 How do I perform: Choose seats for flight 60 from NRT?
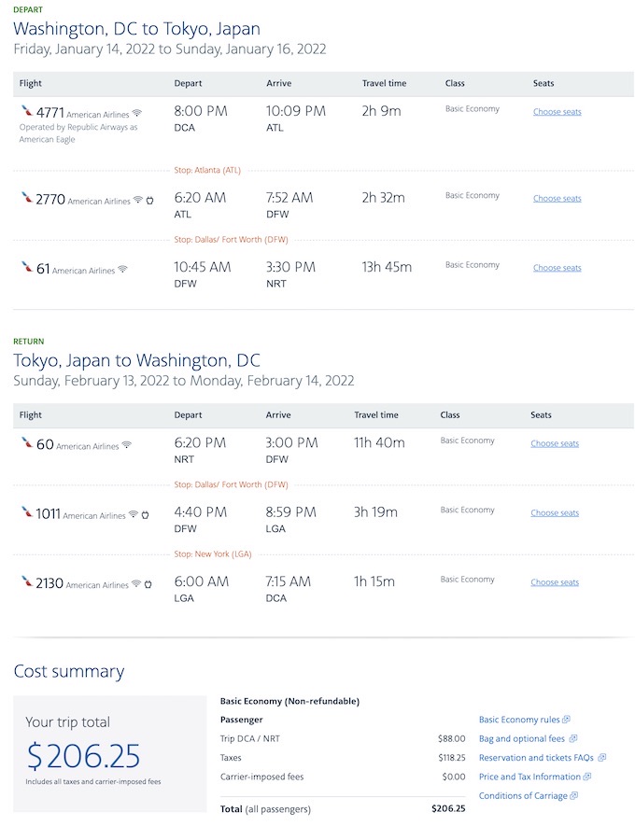click(555, 443)
